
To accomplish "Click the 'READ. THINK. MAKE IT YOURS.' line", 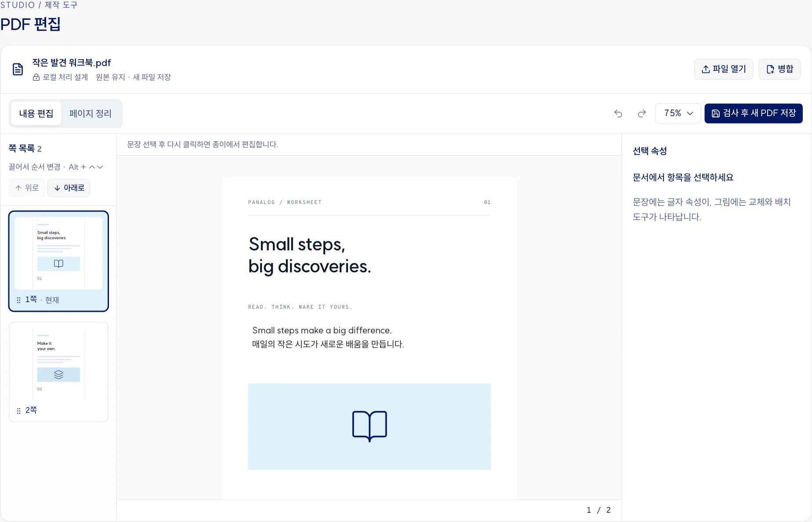I will (x=300, y=307).
